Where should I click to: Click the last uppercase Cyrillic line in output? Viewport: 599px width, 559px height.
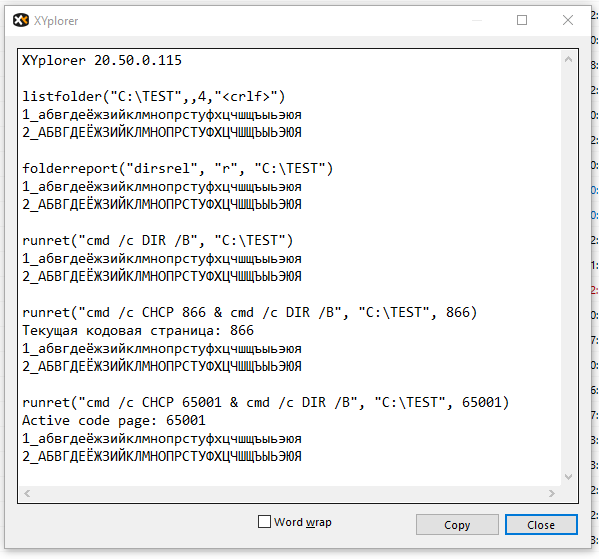click(x=162, y=456)
